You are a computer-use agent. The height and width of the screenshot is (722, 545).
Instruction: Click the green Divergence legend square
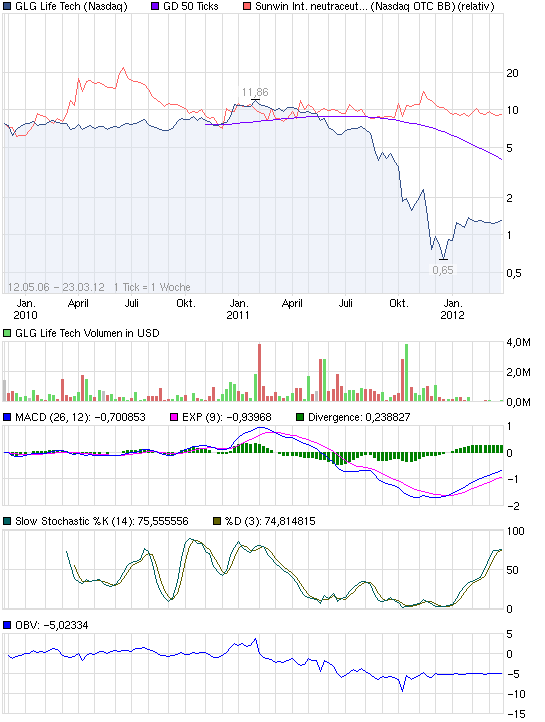click(x=300, y=417)
